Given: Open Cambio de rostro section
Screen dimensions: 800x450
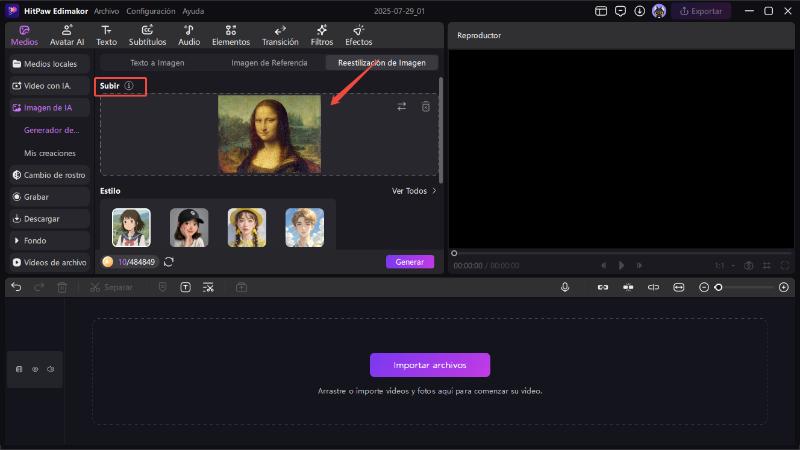Looking at the screenshot, I should pos(49,175).
